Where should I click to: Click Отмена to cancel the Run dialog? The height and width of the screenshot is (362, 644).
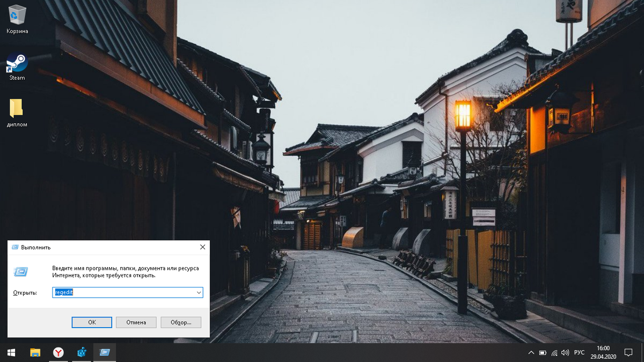pos(136,322)
